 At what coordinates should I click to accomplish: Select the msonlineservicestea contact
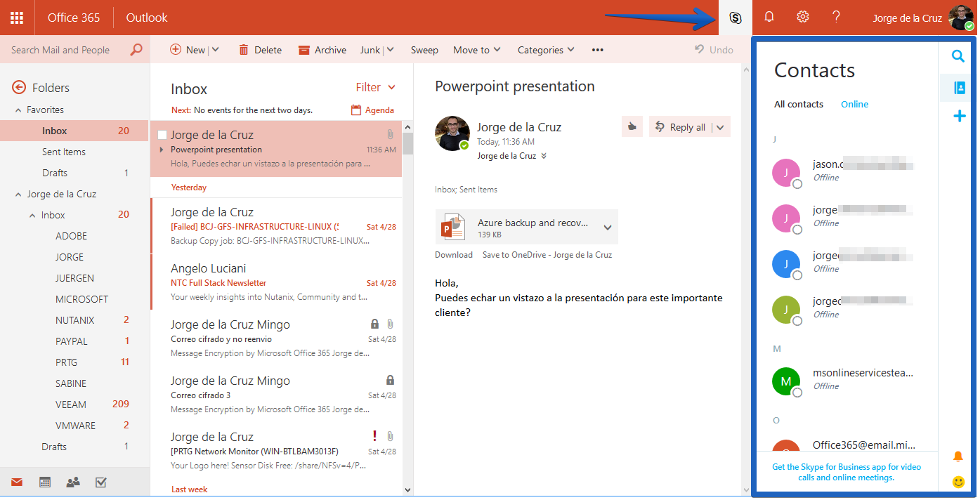tap(847, 380)
